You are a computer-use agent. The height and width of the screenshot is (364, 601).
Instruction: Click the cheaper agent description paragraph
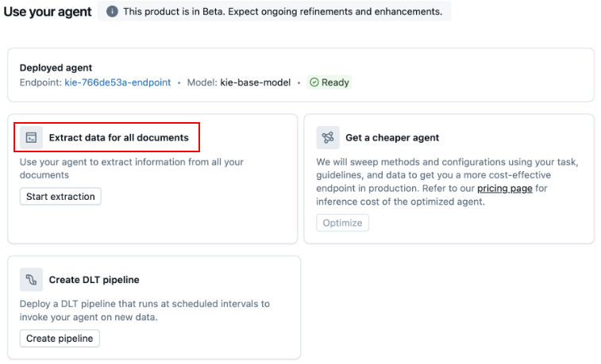(447, 182)
